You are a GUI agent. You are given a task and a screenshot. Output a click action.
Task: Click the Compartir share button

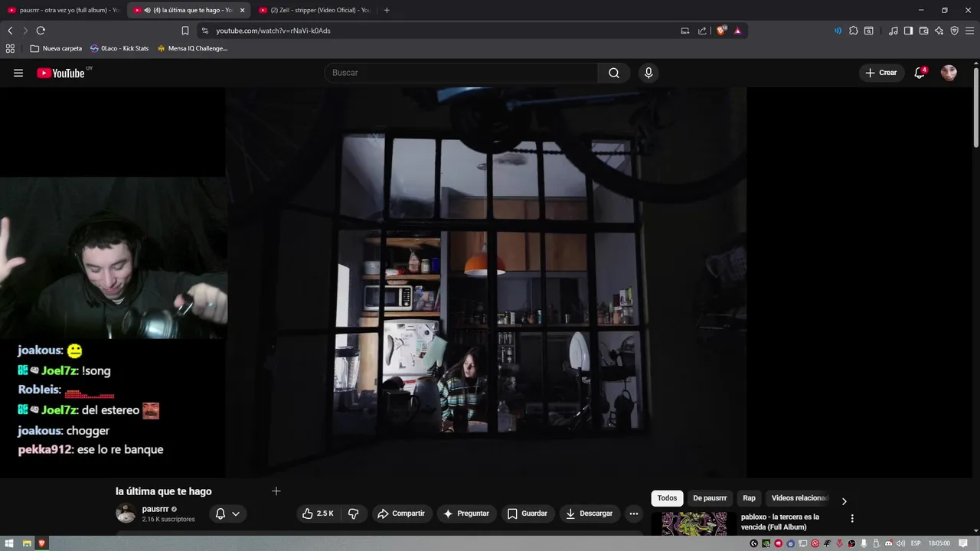[x=401, y=514]
